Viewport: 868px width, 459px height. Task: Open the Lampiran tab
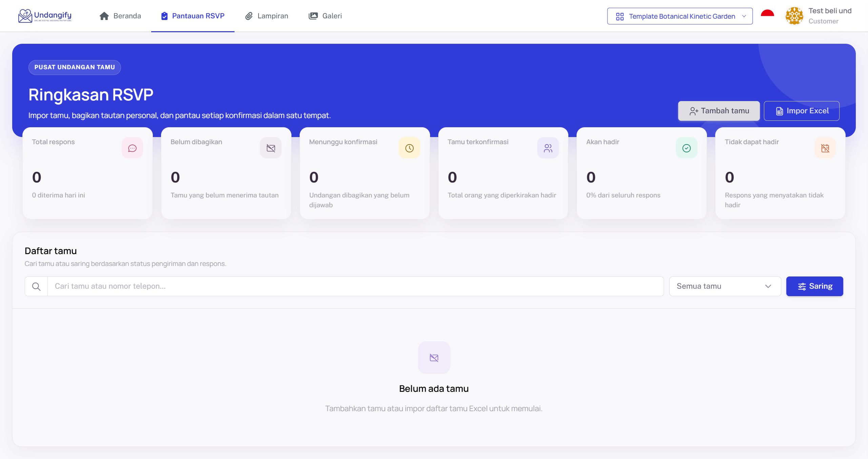(x=267, y=16)
